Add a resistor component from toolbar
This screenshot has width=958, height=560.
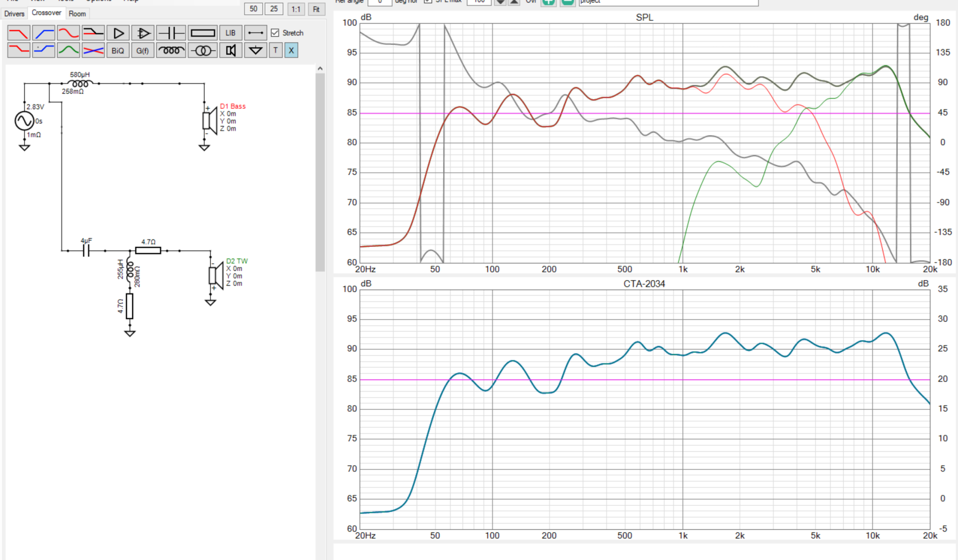(203, 33)
